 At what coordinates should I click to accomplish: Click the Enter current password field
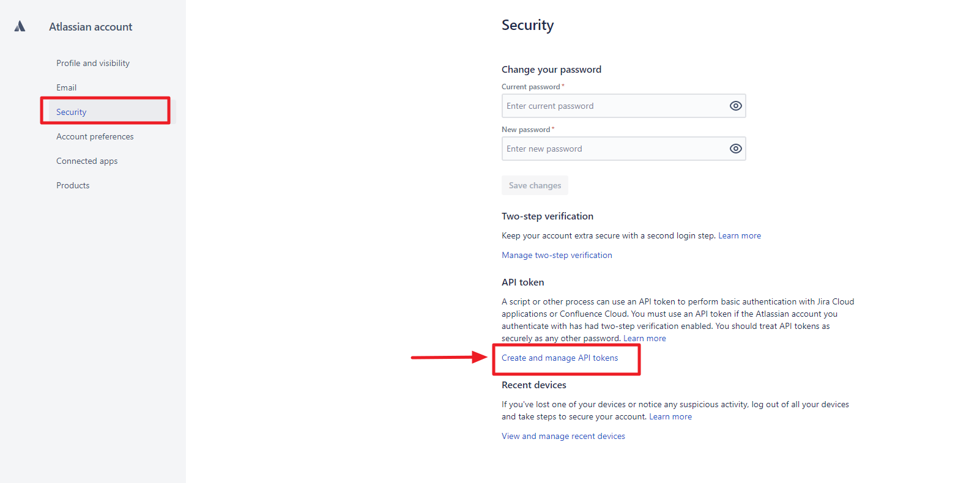[612, 106]
